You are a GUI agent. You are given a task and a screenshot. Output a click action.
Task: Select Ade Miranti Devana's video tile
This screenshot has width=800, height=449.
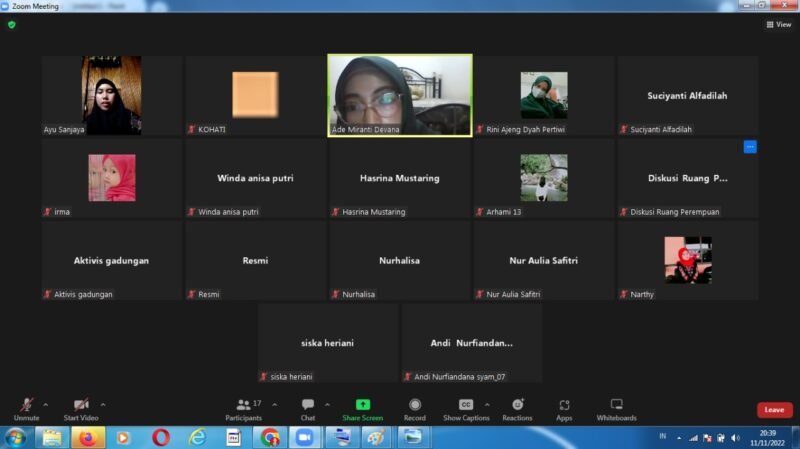(x=400, y=94)
